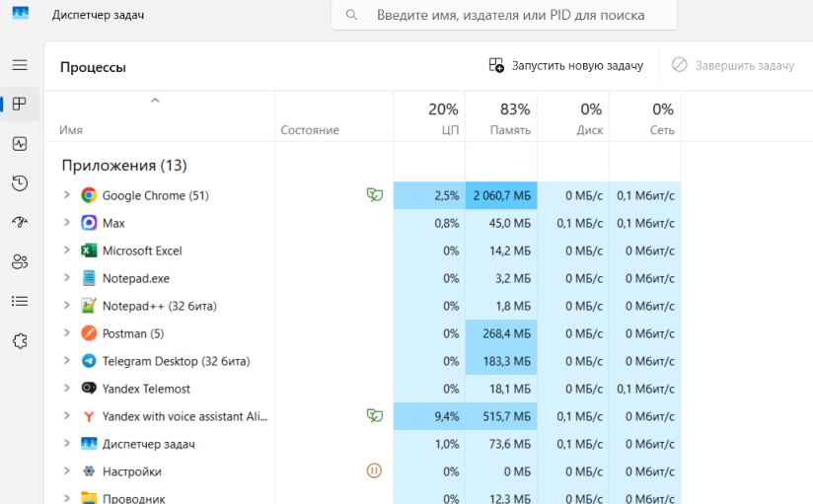Open the Users page icon

pyautogui.click(x=20, y=262)
